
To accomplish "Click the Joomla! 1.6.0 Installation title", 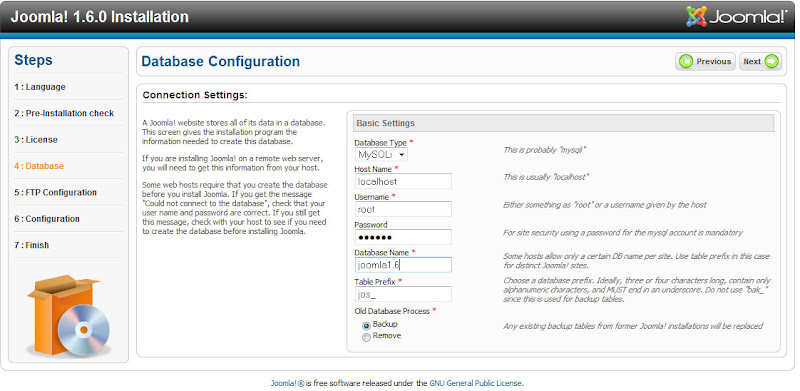I will (99, 17).
